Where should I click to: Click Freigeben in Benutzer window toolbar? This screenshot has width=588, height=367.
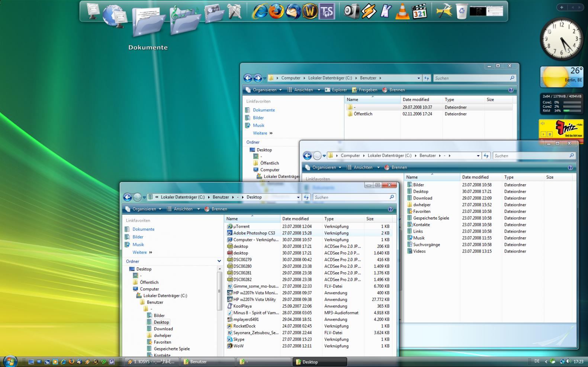point(364,90)
